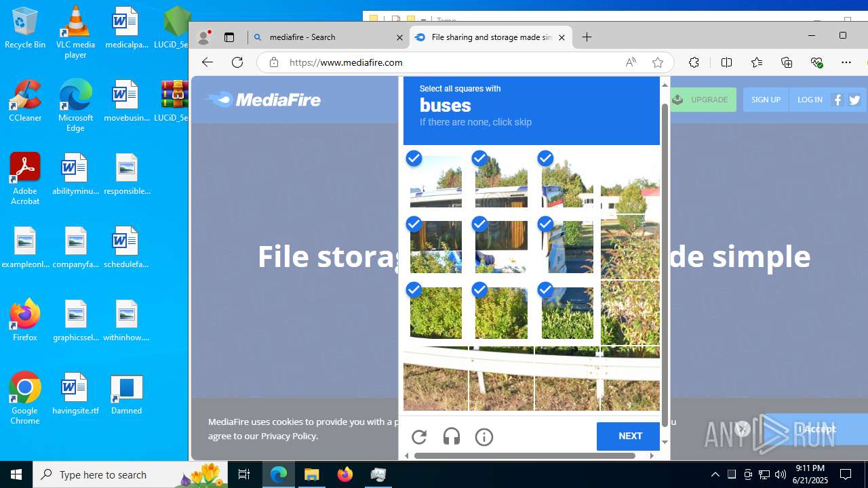Open Windows Start menu

[x=16, y=474]
